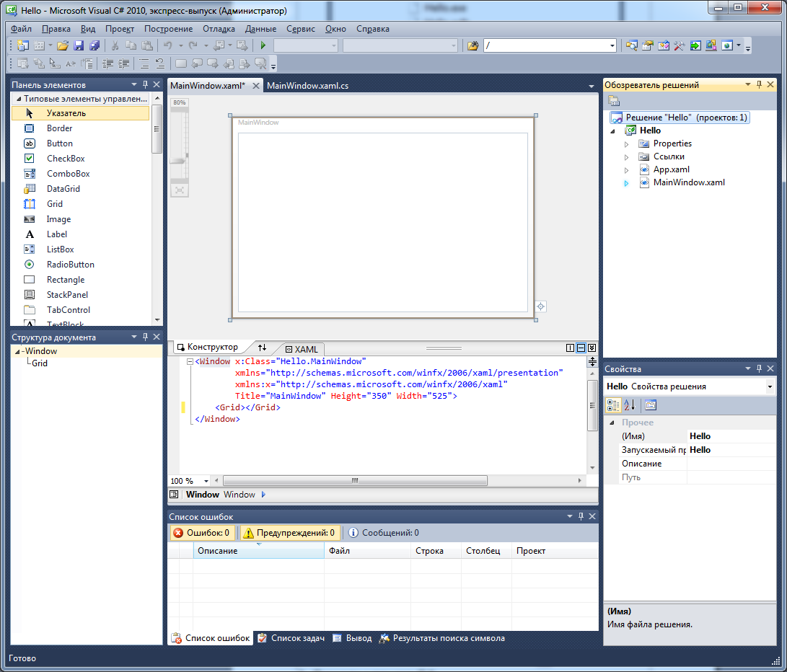Viewport: 787px width, 672px height.
Task: Switch to the MainWindow.xaml.cs tab
Action: click(x=307, y=85)
